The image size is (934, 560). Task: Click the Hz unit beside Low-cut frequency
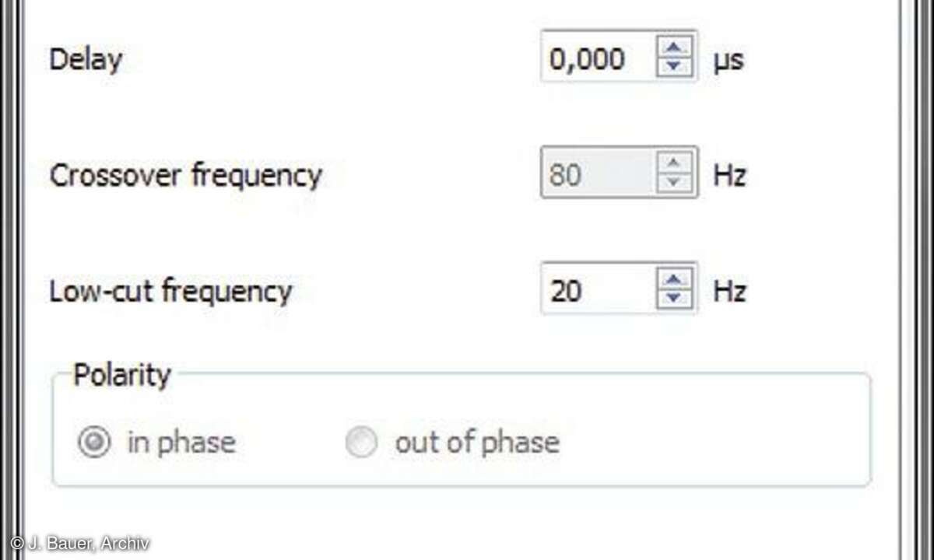pos(729,291)
